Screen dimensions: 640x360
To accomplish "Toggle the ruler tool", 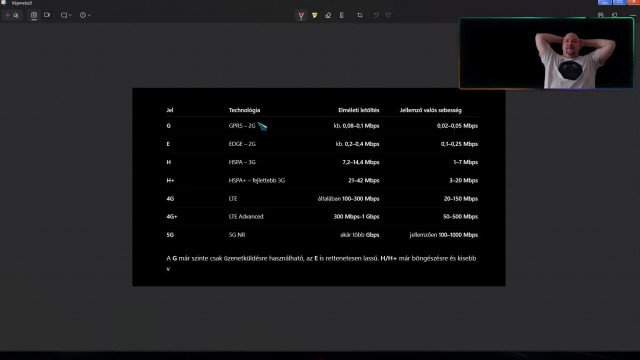I will 342,15.
